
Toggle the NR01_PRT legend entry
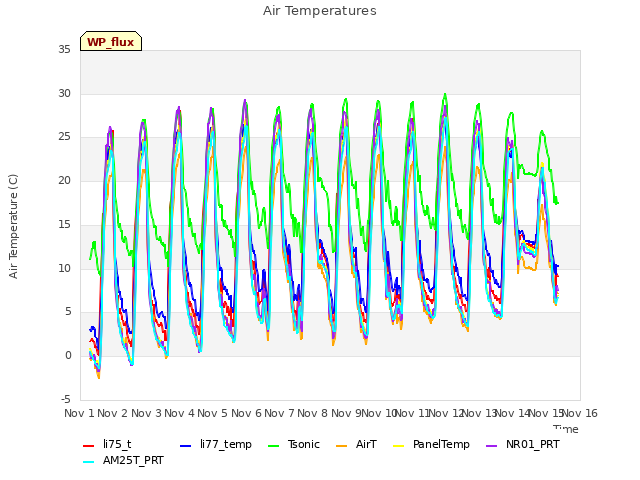pyautogui.click(x=523, y=444)
